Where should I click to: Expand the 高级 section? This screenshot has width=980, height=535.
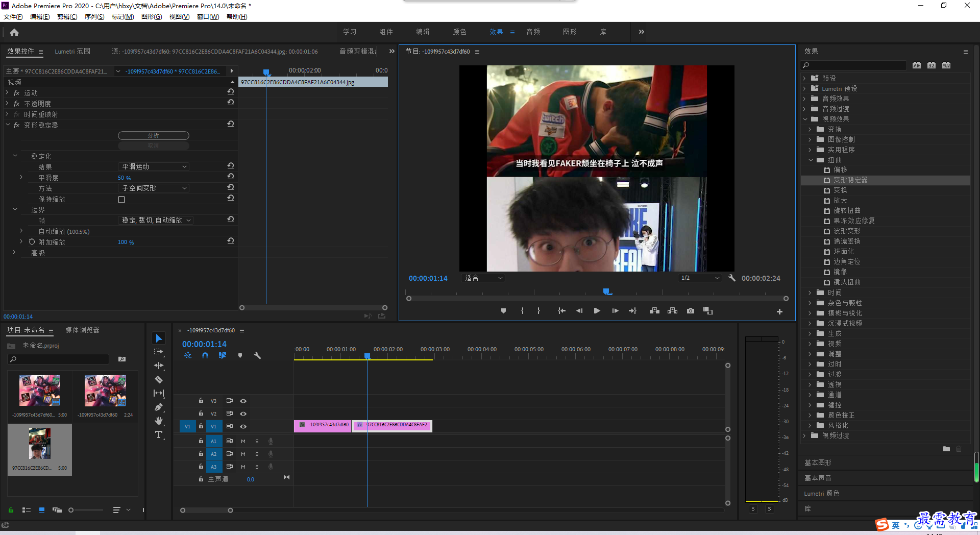(x=14, y=252)
